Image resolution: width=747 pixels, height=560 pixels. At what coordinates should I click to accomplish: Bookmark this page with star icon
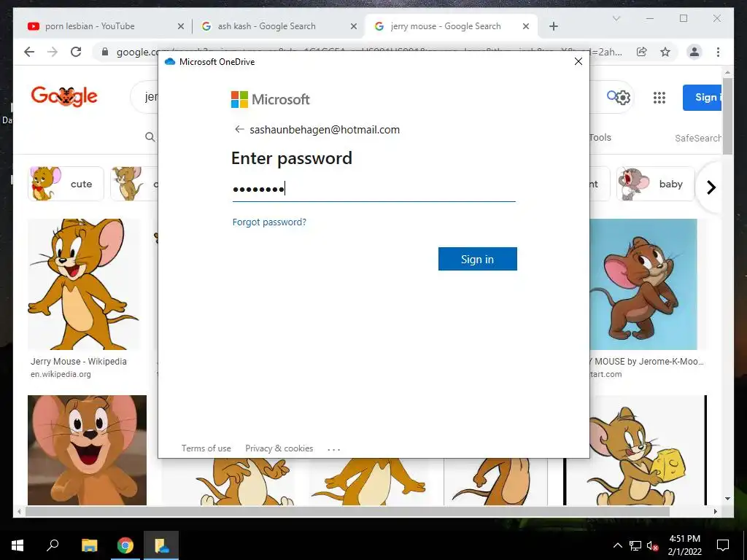tap(665, 52)
